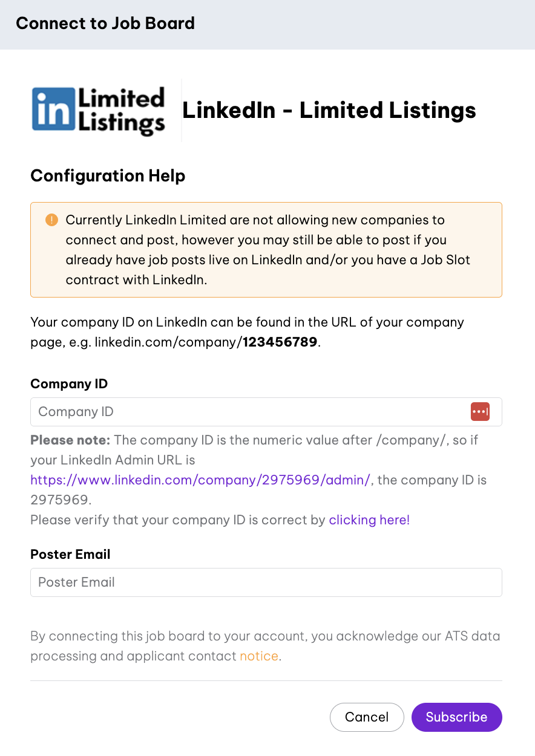Focus the Poster Email input field
This screenshot has height=756, width=535.
(266, 582)
